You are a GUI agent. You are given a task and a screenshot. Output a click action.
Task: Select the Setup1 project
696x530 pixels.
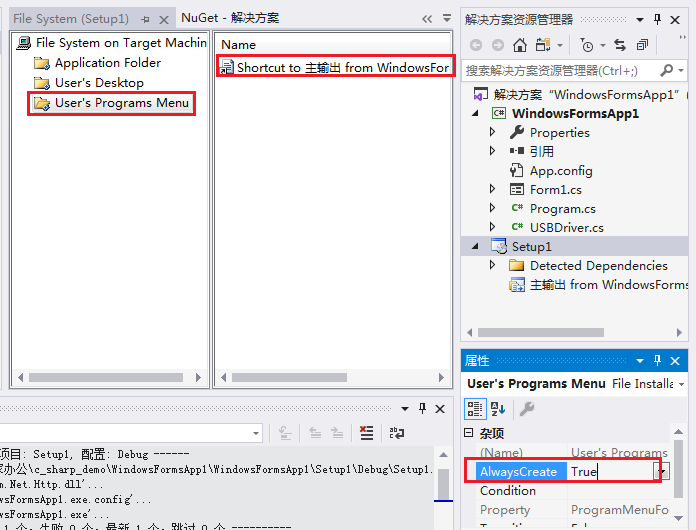(522, 246)
